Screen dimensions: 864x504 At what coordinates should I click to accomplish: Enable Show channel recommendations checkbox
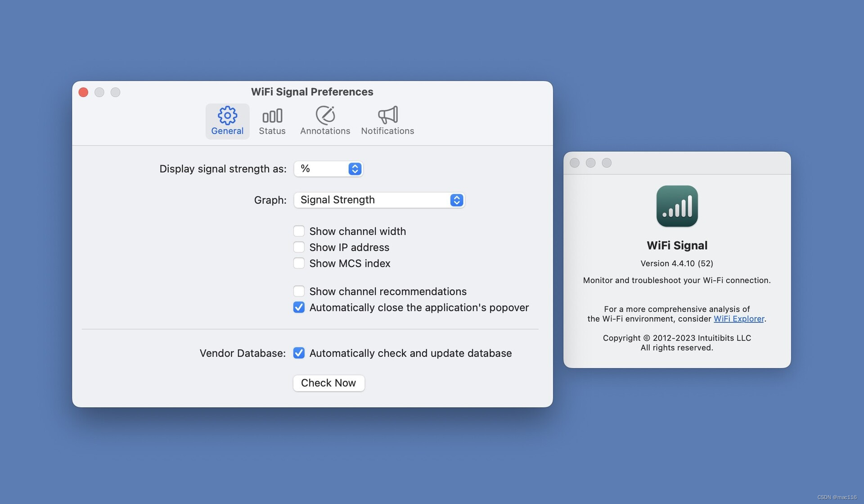[299, 291]
